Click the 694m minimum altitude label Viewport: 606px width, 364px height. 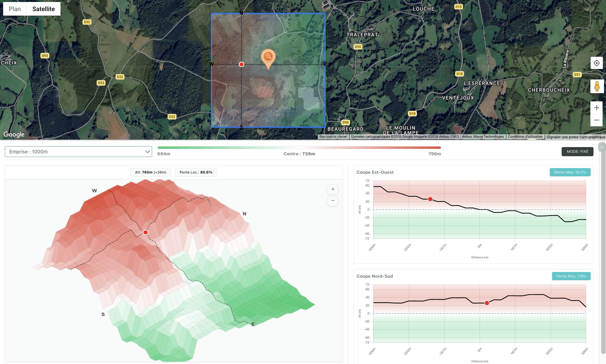point(164,154)
